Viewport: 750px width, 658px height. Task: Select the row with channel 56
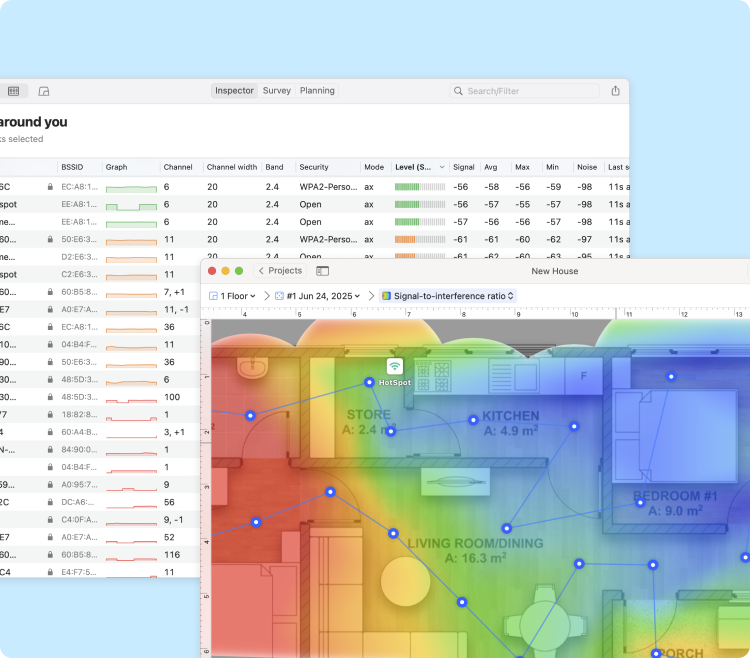tap(99, 502)
